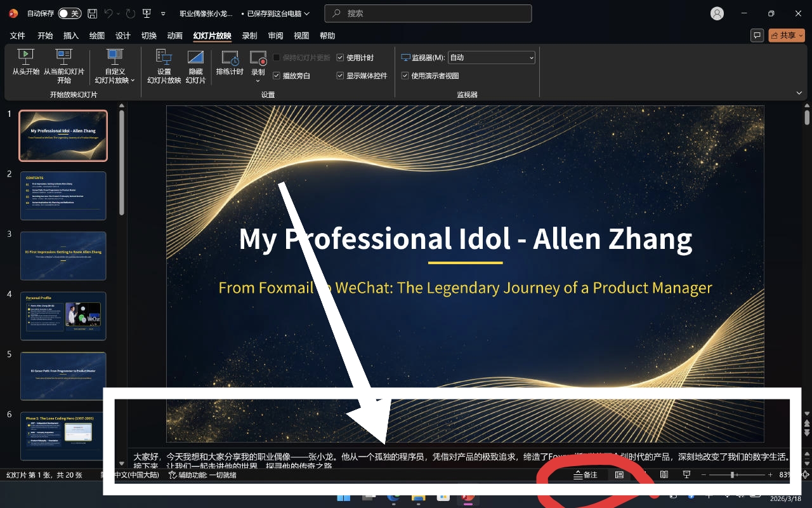Uncheck Play Narrations (播放旁白)
Viewport: 812px width, 508px height.
pos(277,76)
